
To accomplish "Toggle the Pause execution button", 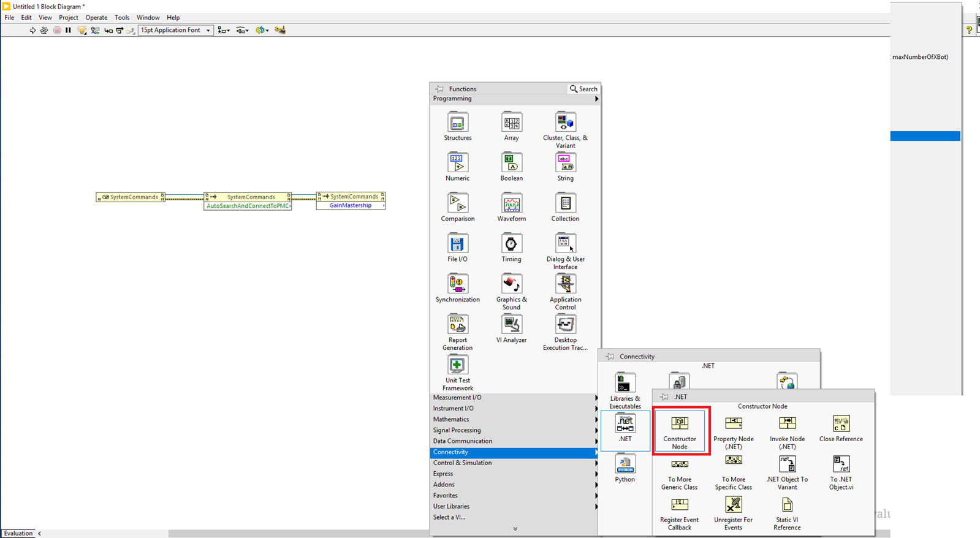I will pos(68,30).
